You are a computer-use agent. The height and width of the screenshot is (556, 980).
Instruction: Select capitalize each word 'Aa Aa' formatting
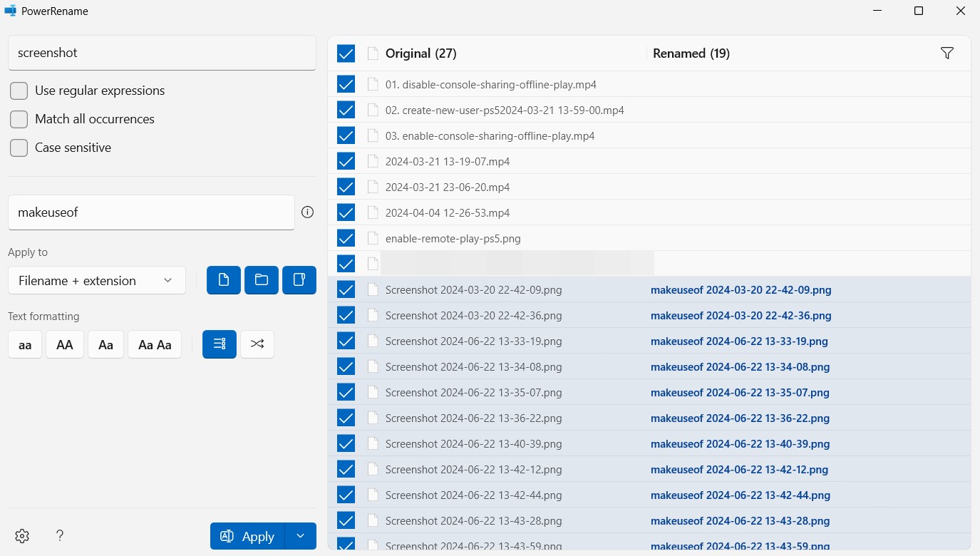point(155,344)
